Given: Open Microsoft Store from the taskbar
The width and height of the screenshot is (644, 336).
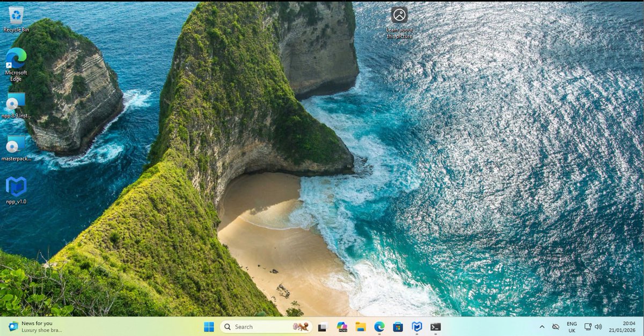Looking at the screenshot, I should coord(398,327).
